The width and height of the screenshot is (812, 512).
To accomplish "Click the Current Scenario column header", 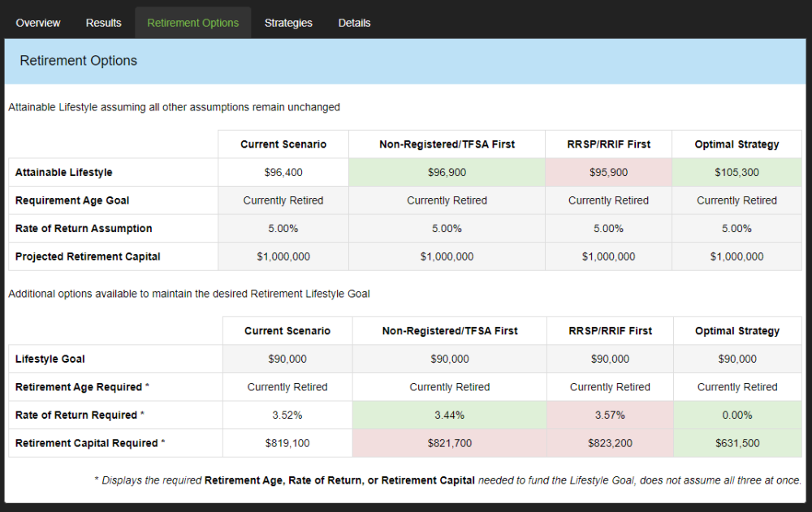I will pyautogui.click(x=283, y=144).
